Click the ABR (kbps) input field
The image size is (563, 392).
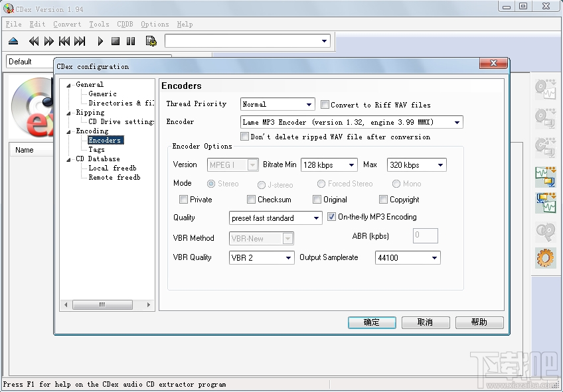(x=425, y=235)
